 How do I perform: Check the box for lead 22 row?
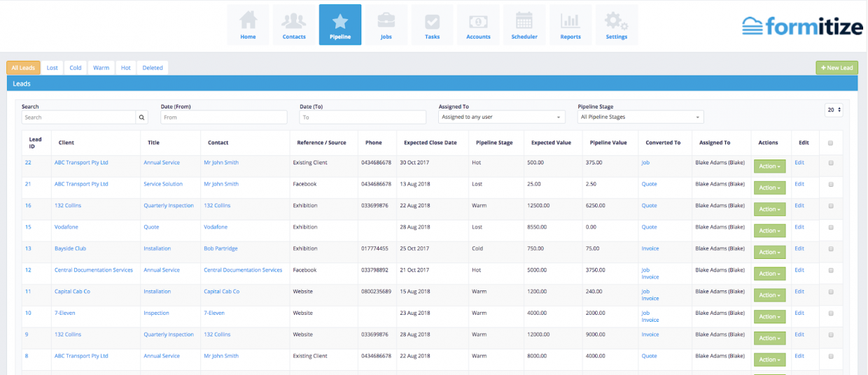[x=831, y=163]
